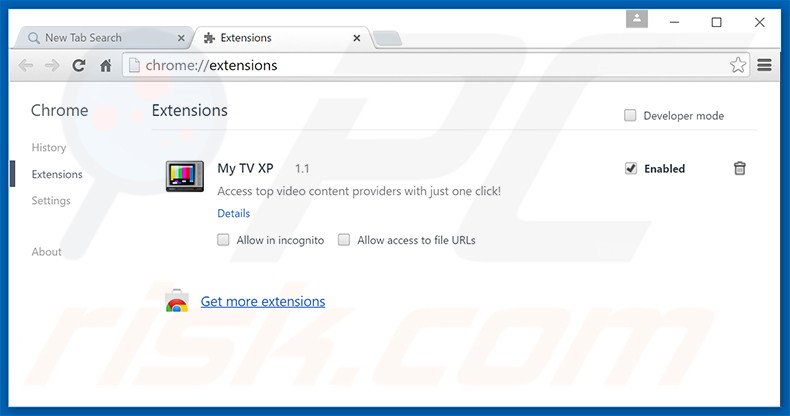Click the version number 1.1
Viewport: 790px width, 416px height.
coord(302,169)
